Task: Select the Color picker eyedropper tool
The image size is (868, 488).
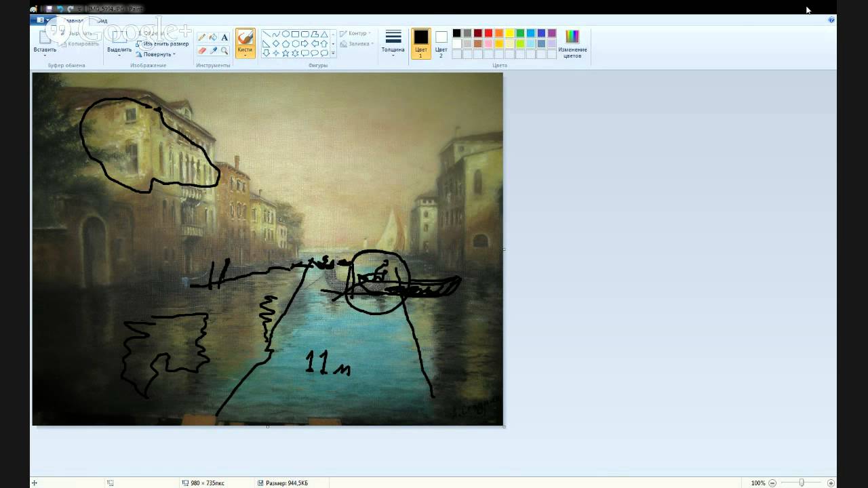Action: (x=213, y=50)
